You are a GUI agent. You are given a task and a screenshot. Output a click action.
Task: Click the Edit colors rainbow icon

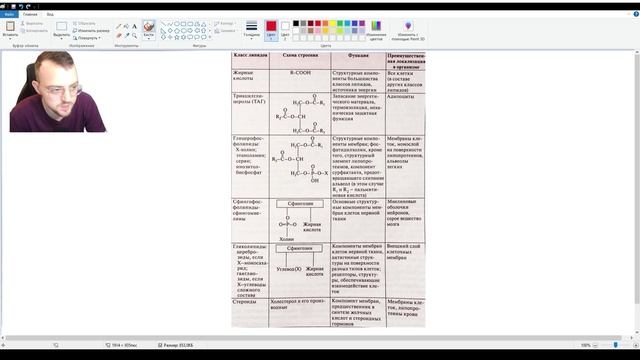376,26
